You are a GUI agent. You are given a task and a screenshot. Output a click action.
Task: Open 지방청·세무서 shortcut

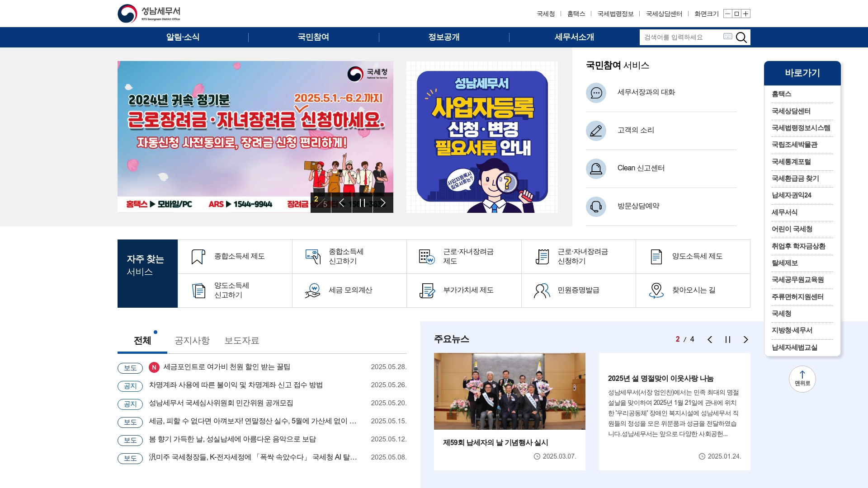click(x=792, y=330)
